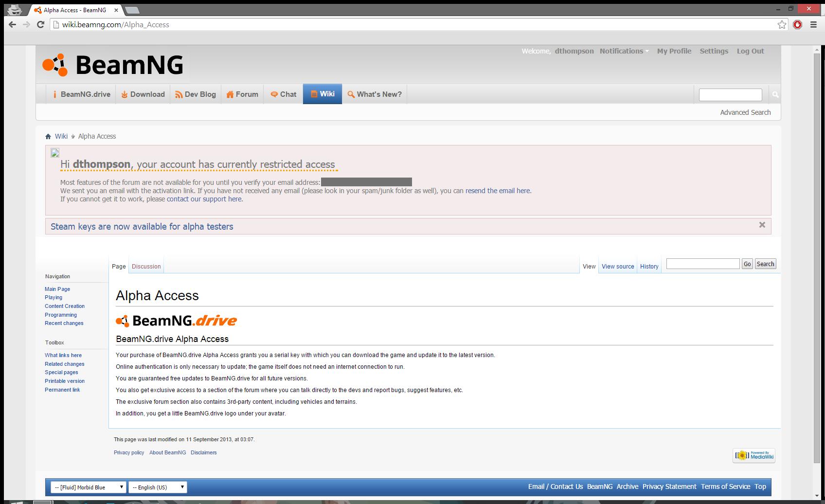Expand the Notifications dropdown
The height and width of the screenshot is (504, 825).
pos(624,51)
